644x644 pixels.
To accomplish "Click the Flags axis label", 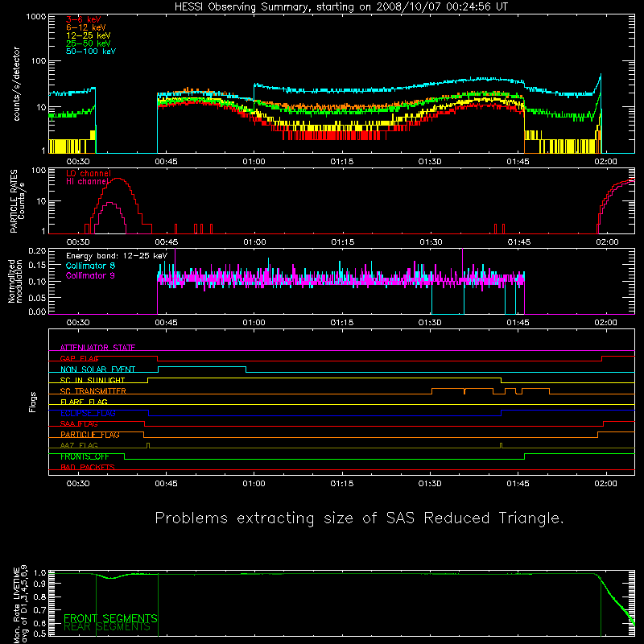I will pos(33,402).
